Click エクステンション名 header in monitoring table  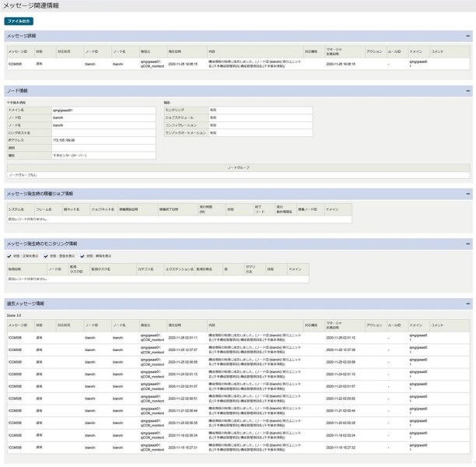coord(180,269)
